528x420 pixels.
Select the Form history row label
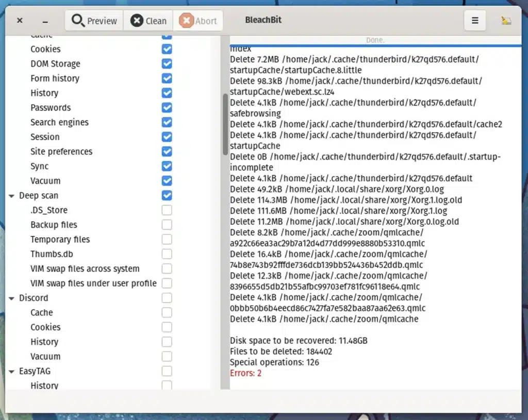coord(55,78)
